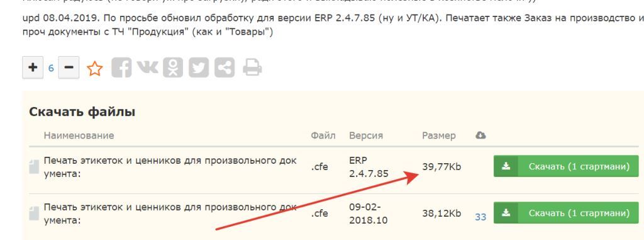Click the file icon of the 39,77Kb row
Screen dimensions: 644x240
coord(34,167)
